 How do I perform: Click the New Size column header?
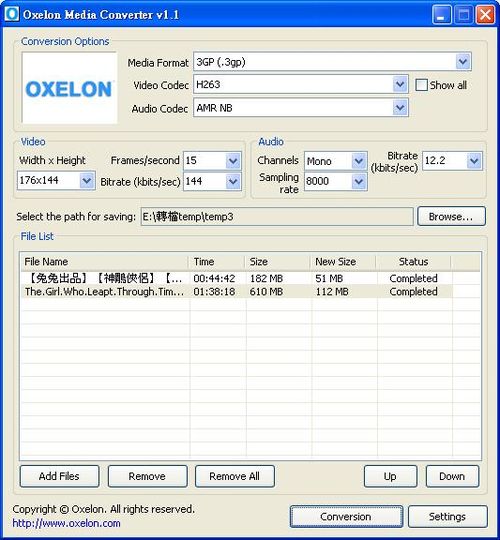tap(343, 262)
